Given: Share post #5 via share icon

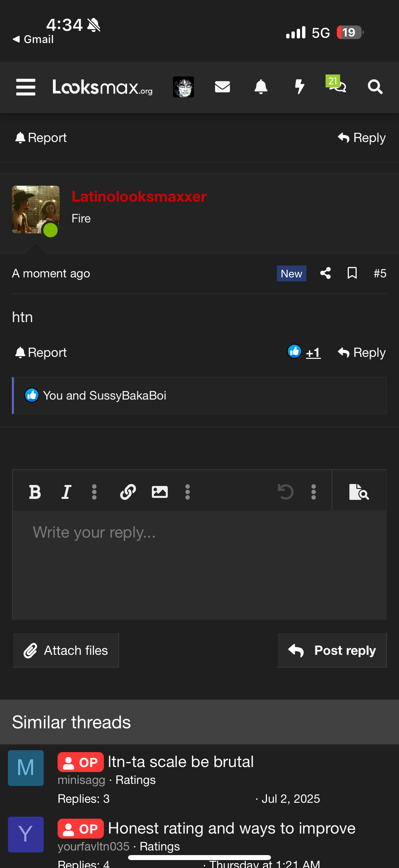Looking at the screenshot, I should click(x=325, y=273).
